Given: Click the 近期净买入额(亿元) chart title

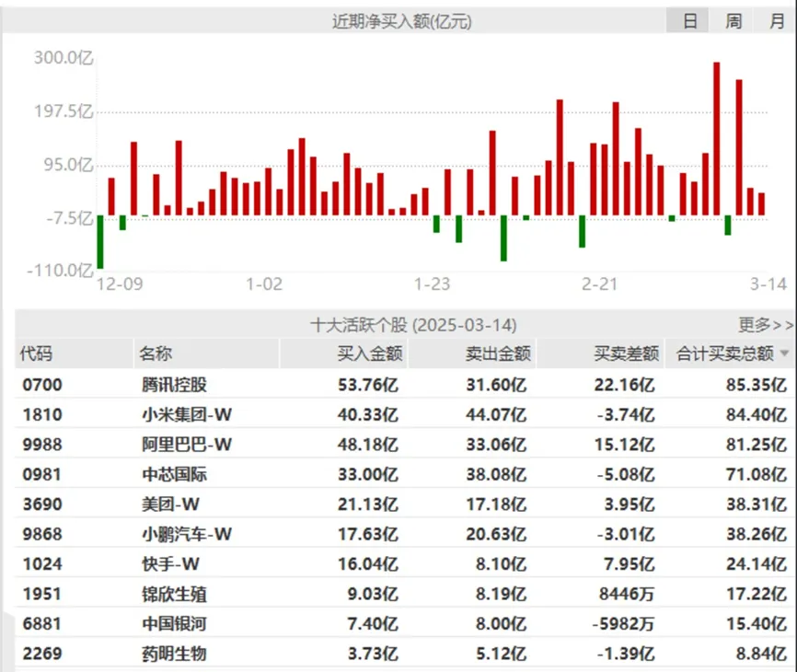Looking at the screenshot, I should point(401,21).
